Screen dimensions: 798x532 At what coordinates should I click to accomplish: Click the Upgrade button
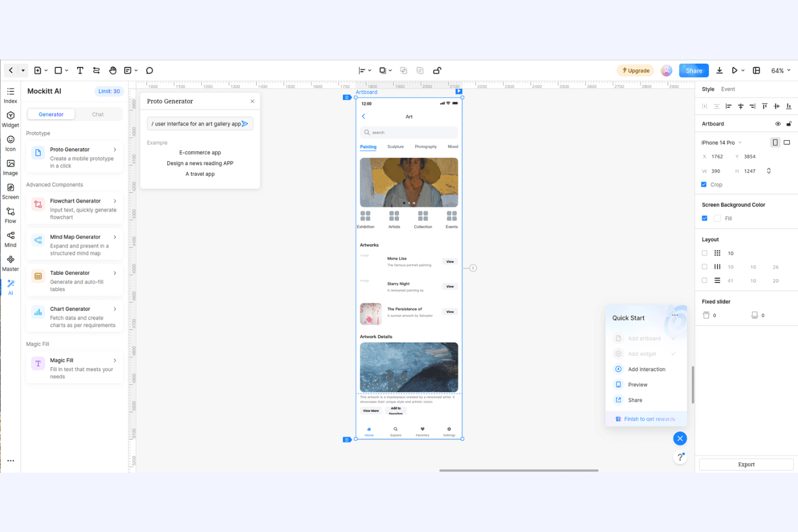coord(636,71)
